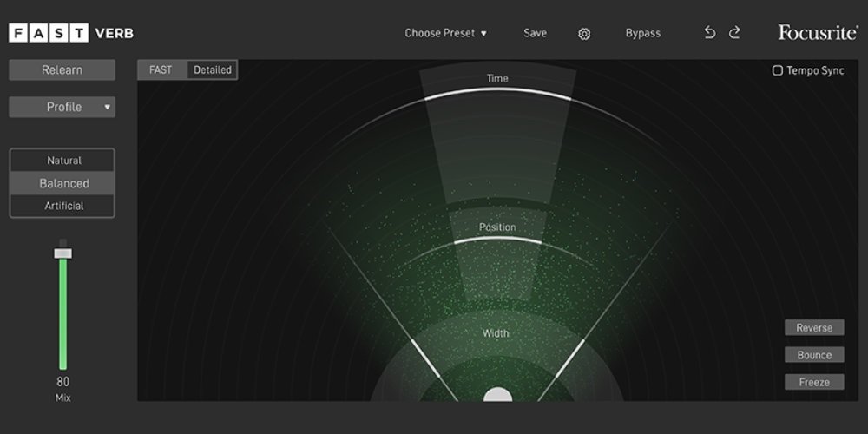Enable the Tempo Sync checkbox
The image size is (868, 434).
click(x=778, y=70)
